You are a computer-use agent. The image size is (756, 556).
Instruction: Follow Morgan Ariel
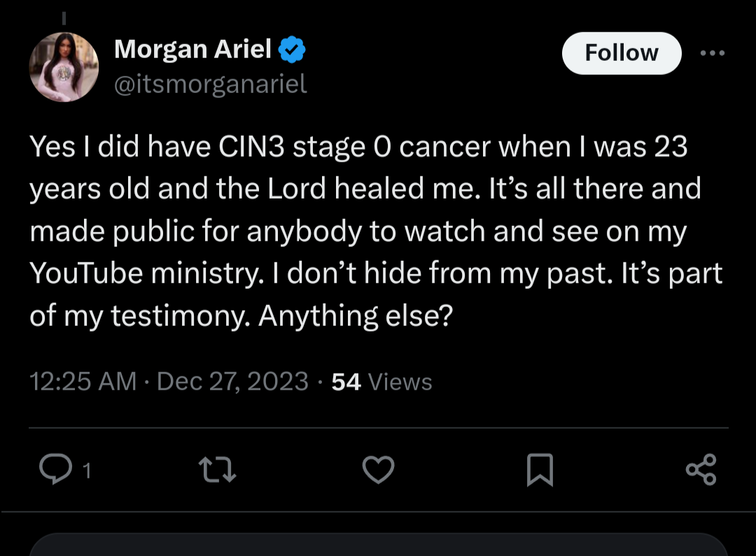coord(621,53)
